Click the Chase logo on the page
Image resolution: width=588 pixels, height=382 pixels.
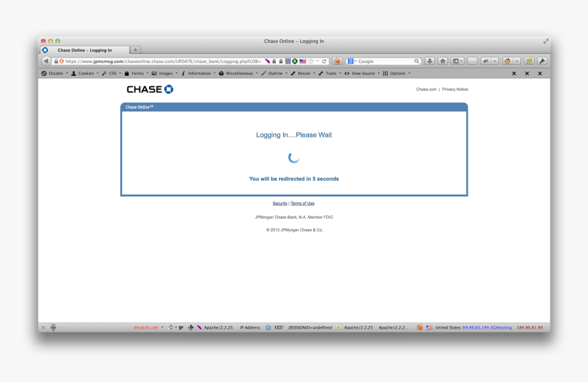pyautogui.click(x=150, y=90)
